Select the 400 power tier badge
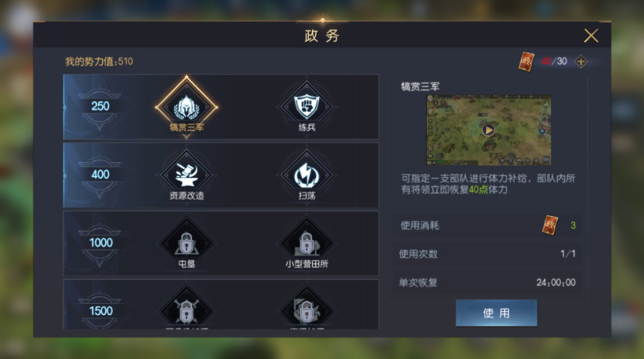The image size is (644, 359). pyautogui.click(x=100, y=175)
